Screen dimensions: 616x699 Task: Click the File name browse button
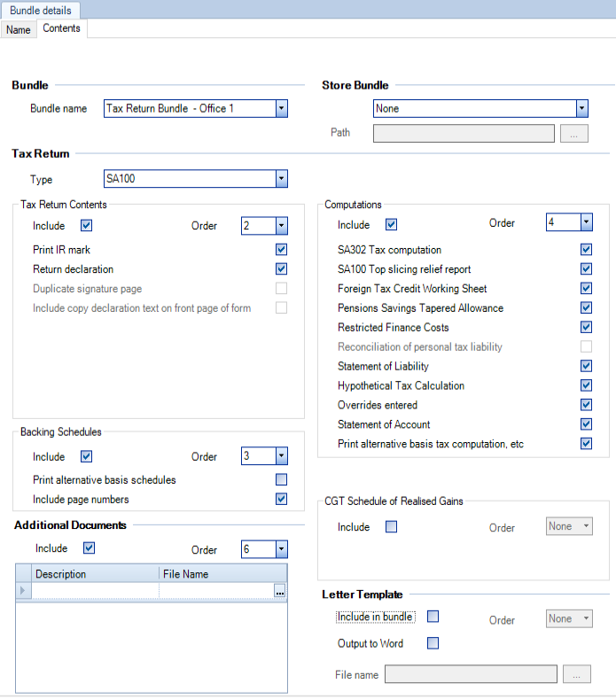pyautogui.click(x=577, y=674)
